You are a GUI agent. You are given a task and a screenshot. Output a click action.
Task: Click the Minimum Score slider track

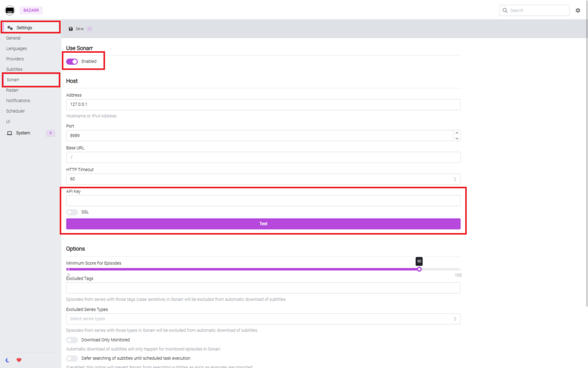263,269
